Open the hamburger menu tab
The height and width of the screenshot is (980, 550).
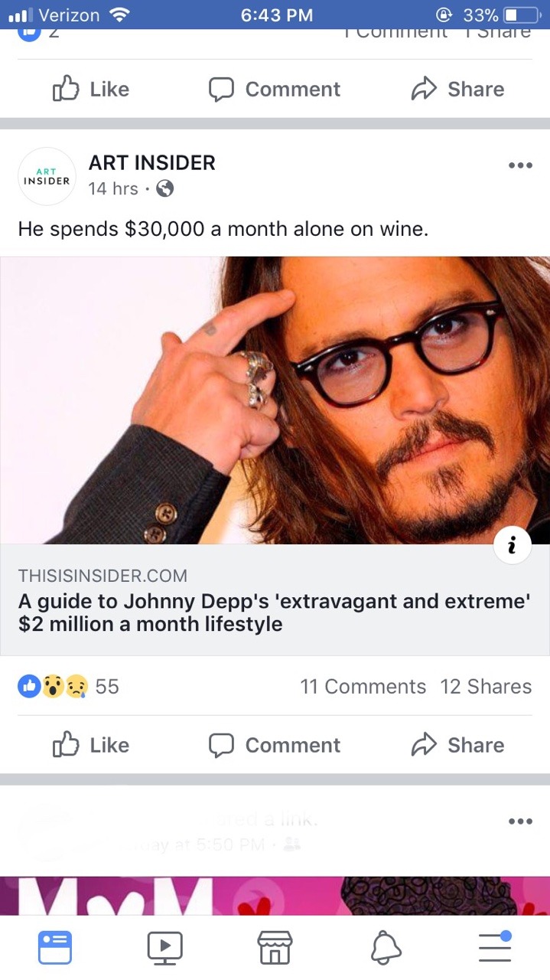[495, 947]
